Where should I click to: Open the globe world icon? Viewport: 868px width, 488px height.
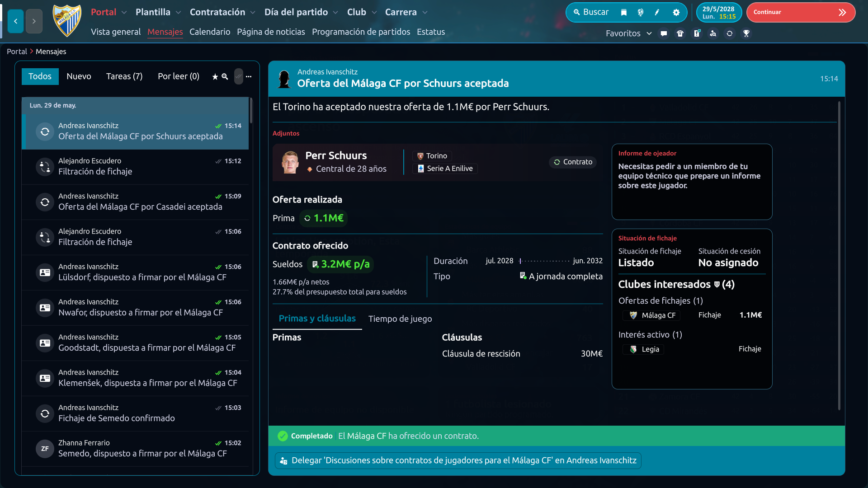tap(641, 12)
